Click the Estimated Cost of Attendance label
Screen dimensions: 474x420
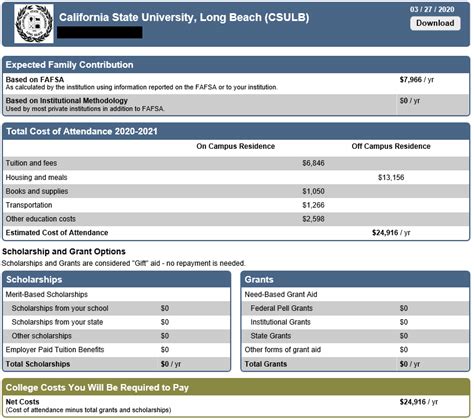(57, 233)
